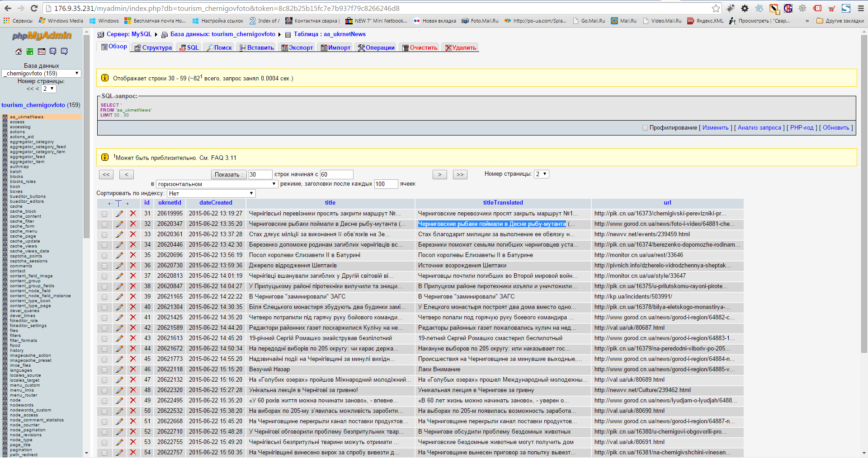Screen dimensions: 868x458
Task: Go to first page with << button
Action: [x=106, y=174]
